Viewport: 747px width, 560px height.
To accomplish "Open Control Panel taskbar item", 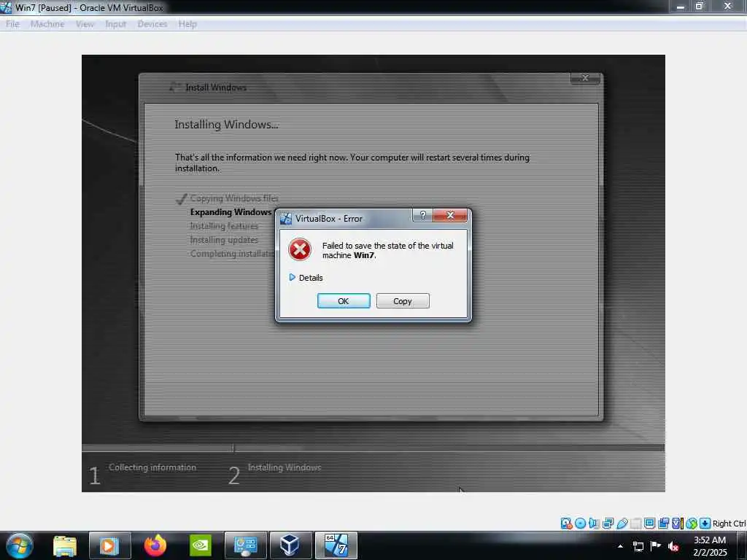I will pyautogui.click(x=245, y=545).
